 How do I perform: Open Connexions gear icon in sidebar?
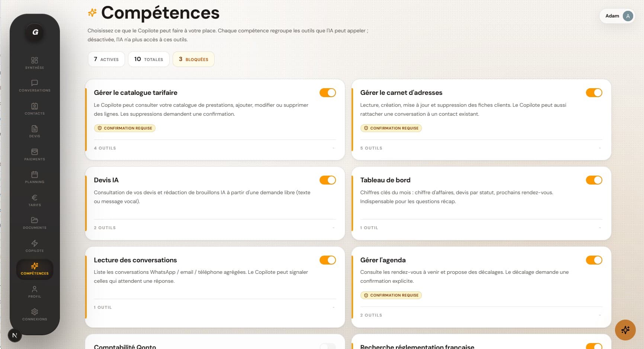click(35, 312)
